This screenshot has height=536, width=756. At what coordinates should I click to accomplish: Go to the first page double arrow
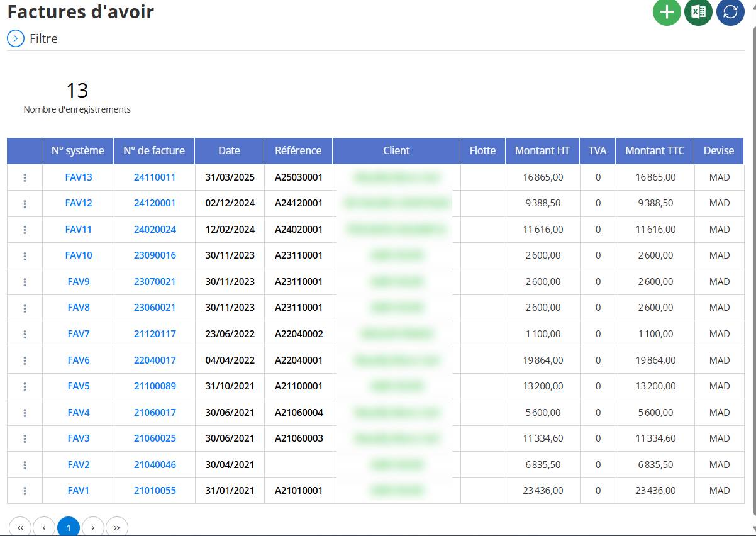coord(20,527)
